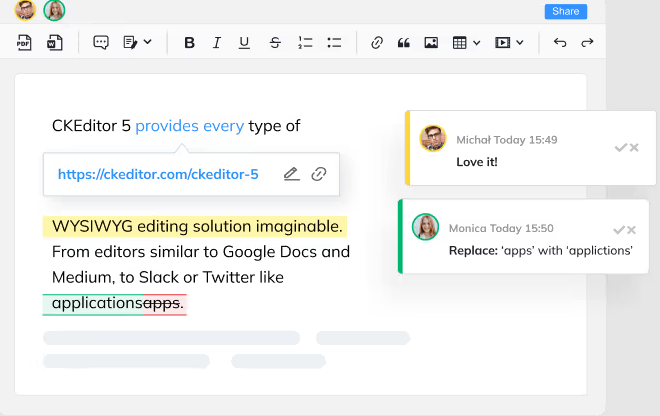
Task: Click Monica's avatar in the top bar
Action: tap(54, 10)
